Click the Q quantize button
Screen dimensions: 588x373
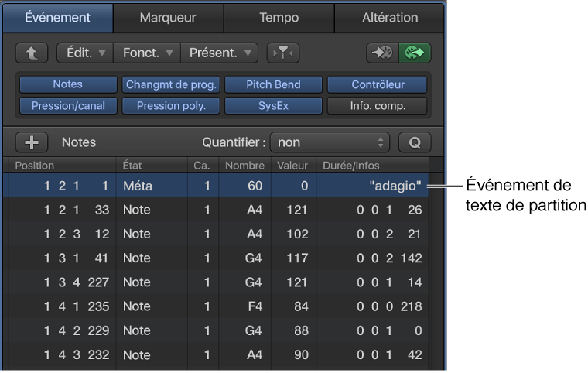pos(415,142)
